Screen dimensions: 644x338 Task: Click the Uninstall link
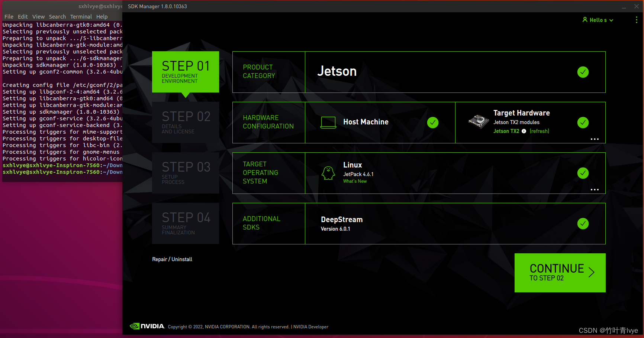click(182, 259)
